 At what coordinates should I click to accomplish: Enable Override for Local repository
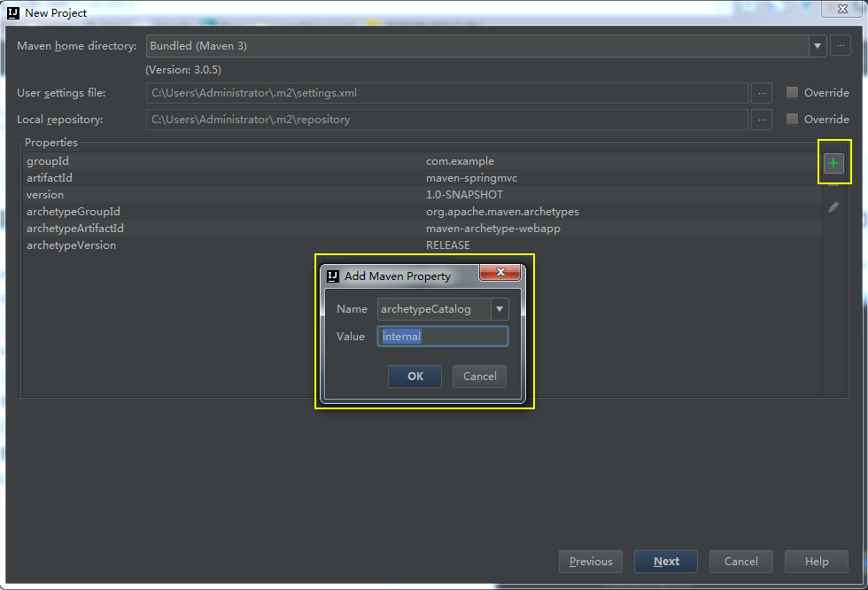[x=792, y=119]
